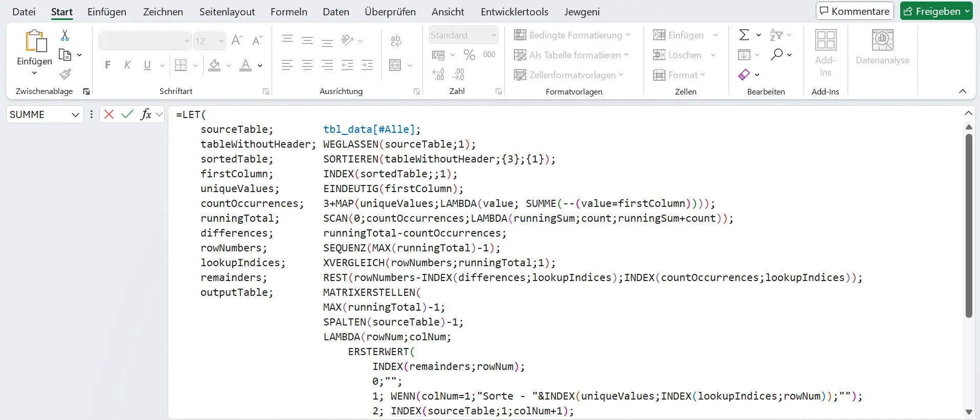Screen dimensions: 980x420
Task: Switch to the Formeln tab
Action: pyautogui.click(x=289, y=12)
